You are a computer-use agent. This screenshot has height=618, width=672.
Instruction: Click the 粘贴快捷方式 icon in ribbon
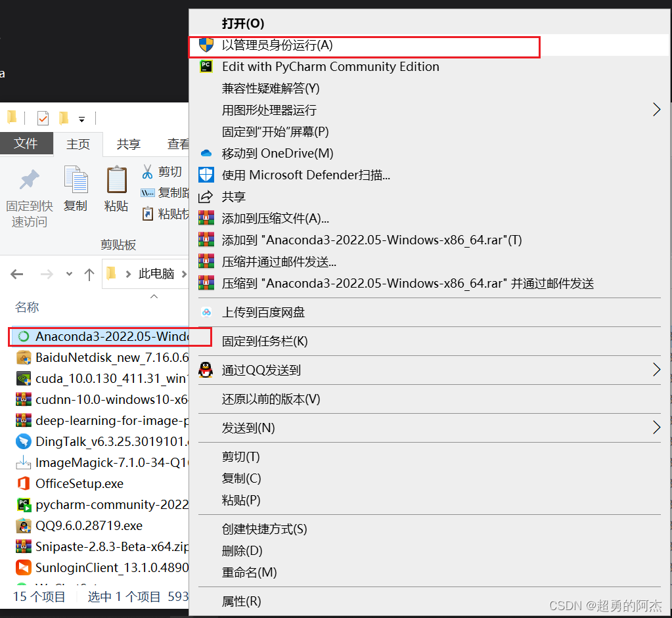point(147,213)
